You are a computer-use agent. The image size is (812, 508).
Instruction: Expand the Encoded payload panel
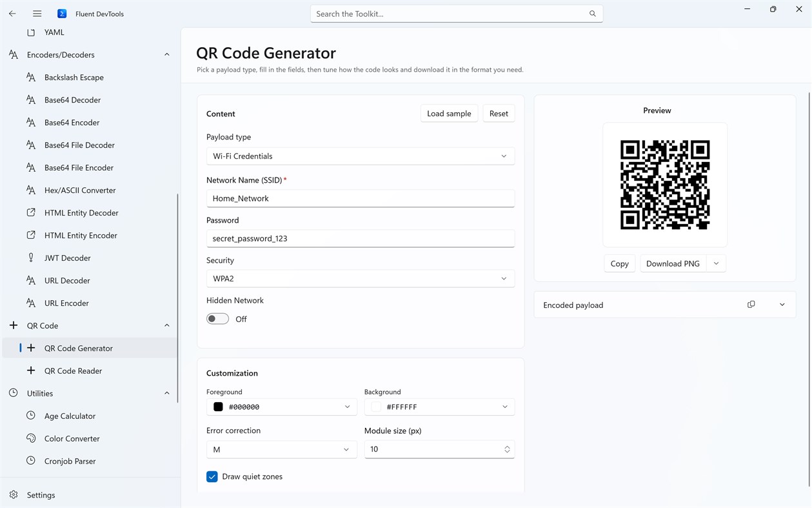click(782, 305)
